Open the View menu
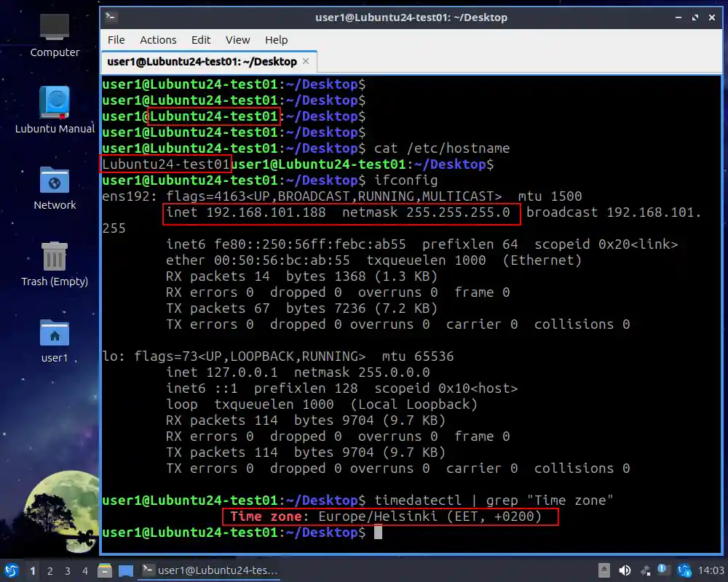Viewport: 728px width, 582px height. [238, 40]
